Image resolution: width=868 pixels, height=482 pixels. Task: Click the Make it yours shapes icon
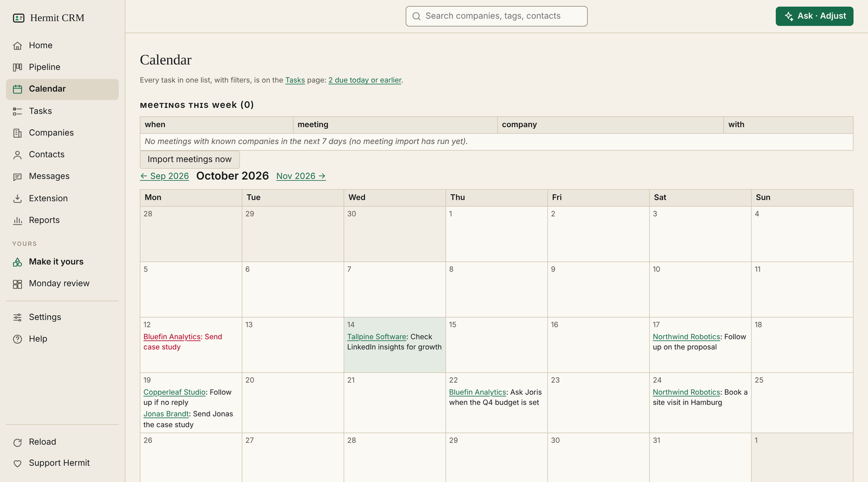pos(17,262)
